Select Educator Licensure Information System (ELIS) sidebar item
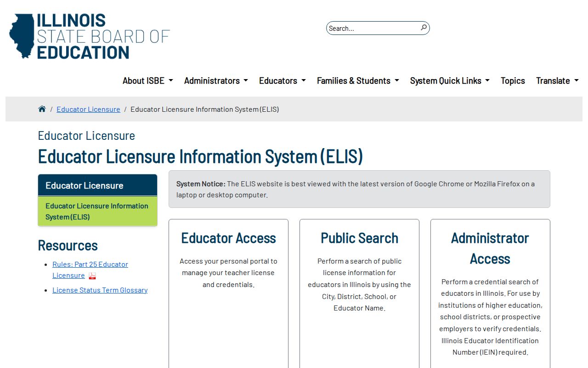This screenshot has height=368, width=588. [97, 212]
